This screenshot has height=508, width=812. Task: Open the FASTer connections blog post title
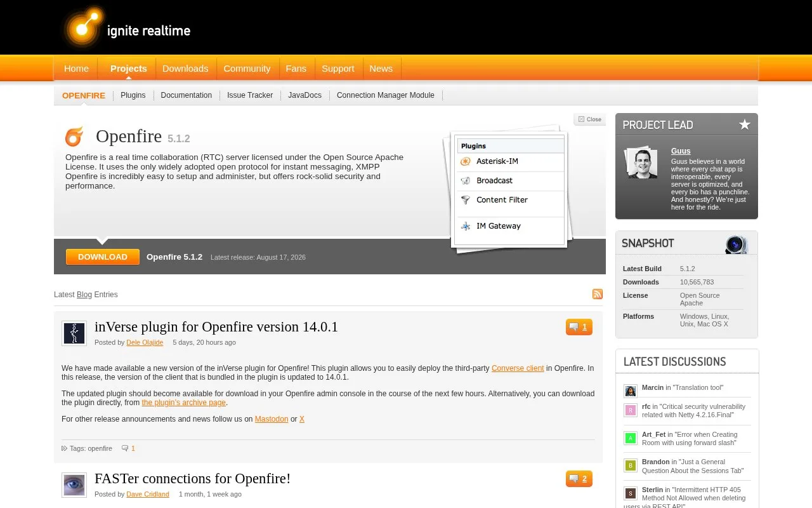pos(193,479)
